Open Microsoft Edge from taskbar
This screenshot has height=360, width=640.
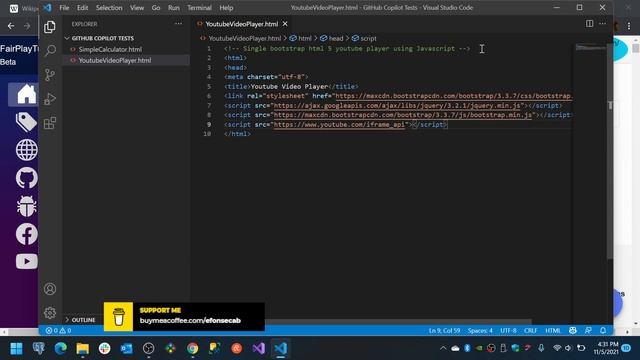click(x=60, y=349)
